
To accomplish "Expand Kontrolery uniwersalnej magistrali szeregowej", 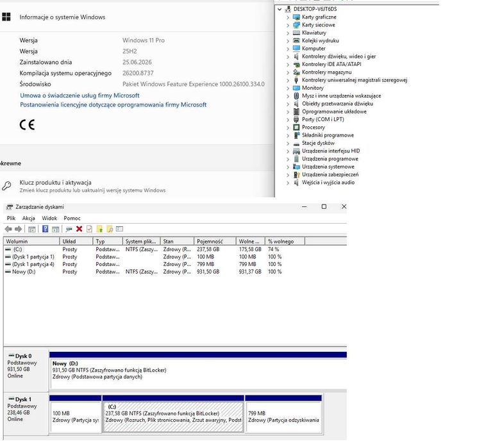I will (x=288, y=81).
